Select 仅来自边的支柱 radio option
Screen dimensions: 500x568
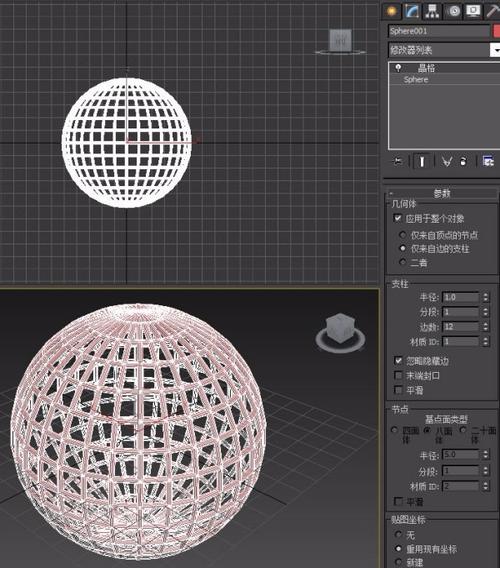click(x=402, y=248)
